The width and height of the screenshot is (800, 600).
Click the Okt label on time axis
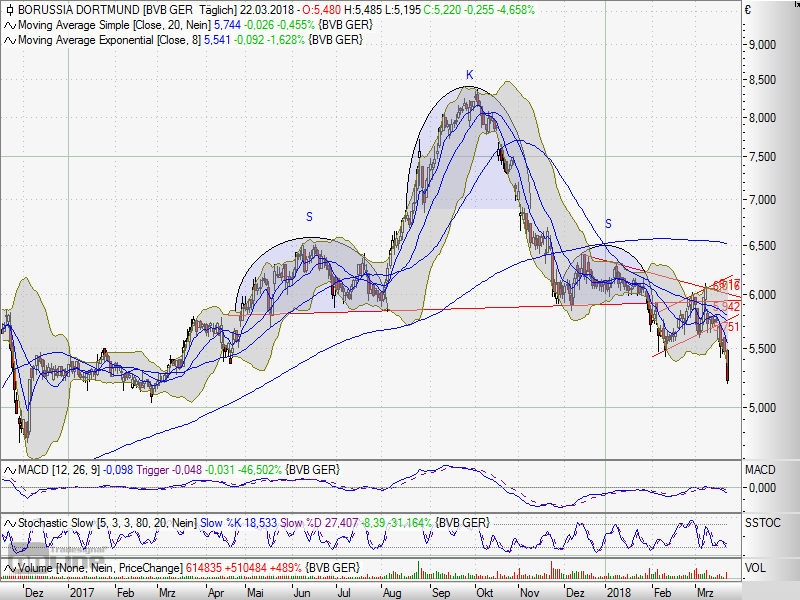[x=485, y=593]
